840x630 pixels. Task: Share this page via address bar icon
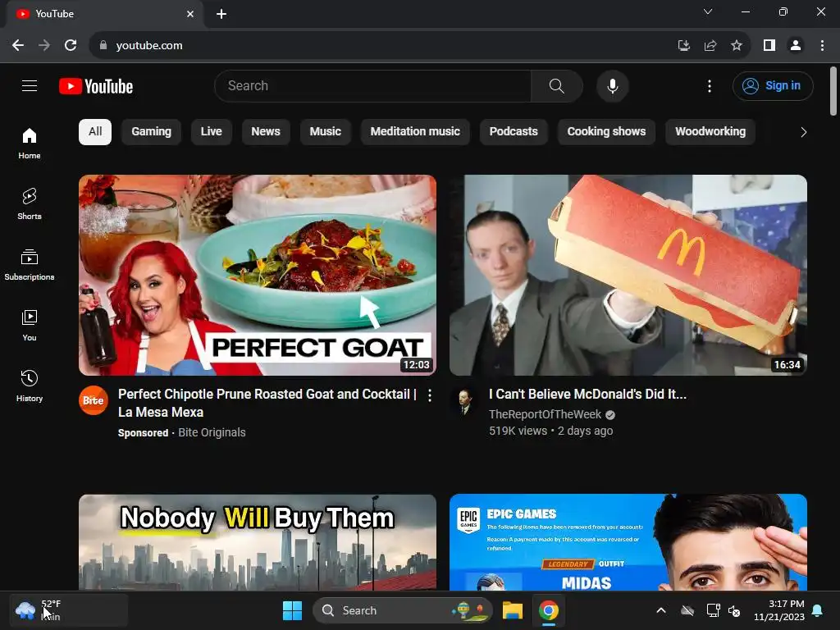[710, 46]
